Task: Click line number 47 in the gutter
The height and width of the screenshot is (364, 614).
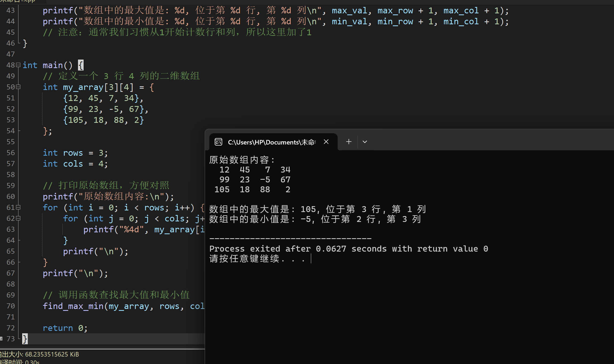Action: coord(11,54)
